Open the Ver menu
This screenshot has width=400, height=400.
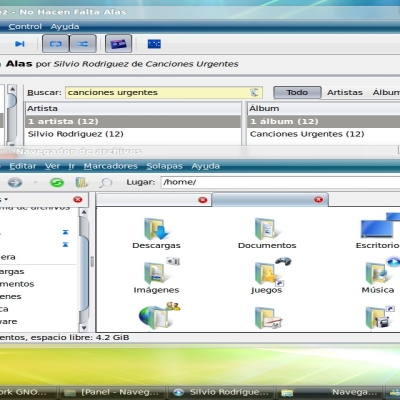[52, 166]
